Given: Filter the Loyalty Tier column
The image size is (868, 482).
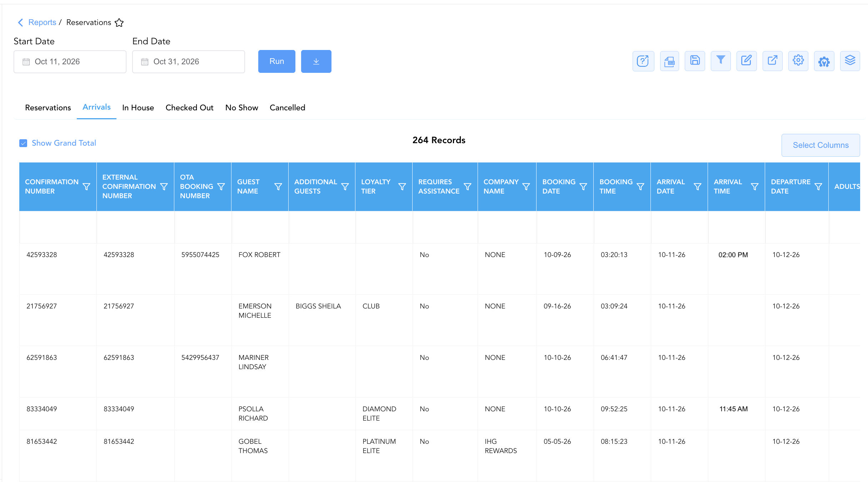Looking at the screenshot, I should (402, 187).
